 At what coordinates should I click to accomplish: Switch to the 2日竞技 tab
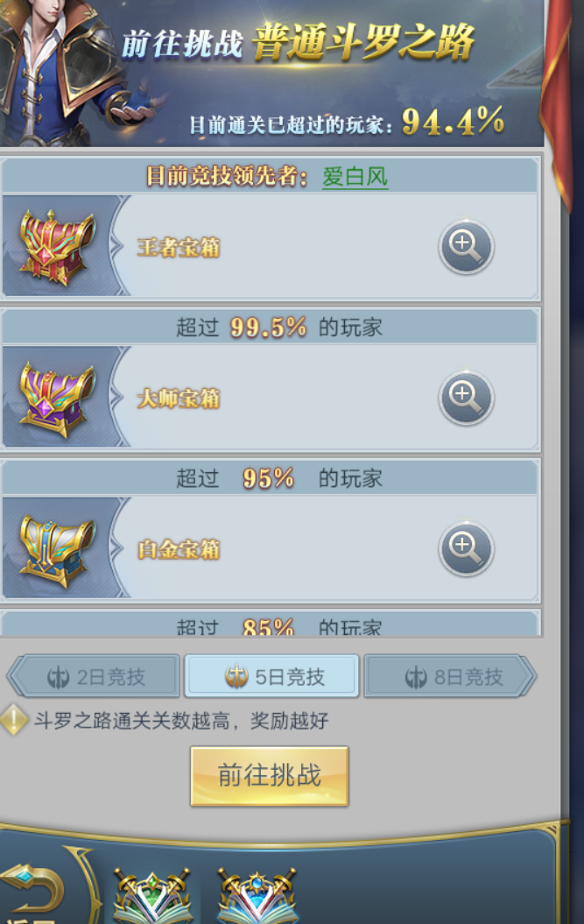pos(95,676)
